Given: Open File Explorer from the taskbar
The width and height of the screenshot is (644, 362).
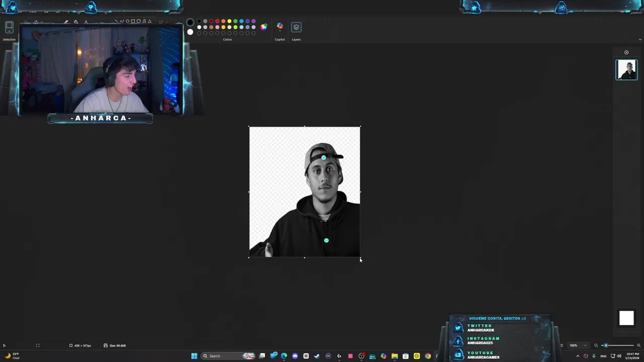Looking at the screenshot, I should 394,356.
